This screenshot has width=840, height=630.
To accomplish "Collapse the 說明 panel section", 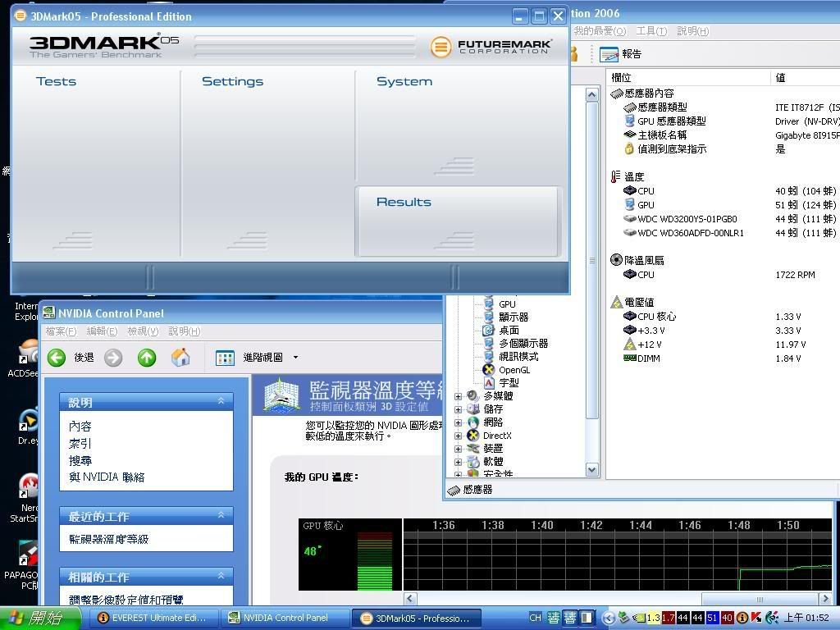I will pyautogui.click(x=221, y=401).
